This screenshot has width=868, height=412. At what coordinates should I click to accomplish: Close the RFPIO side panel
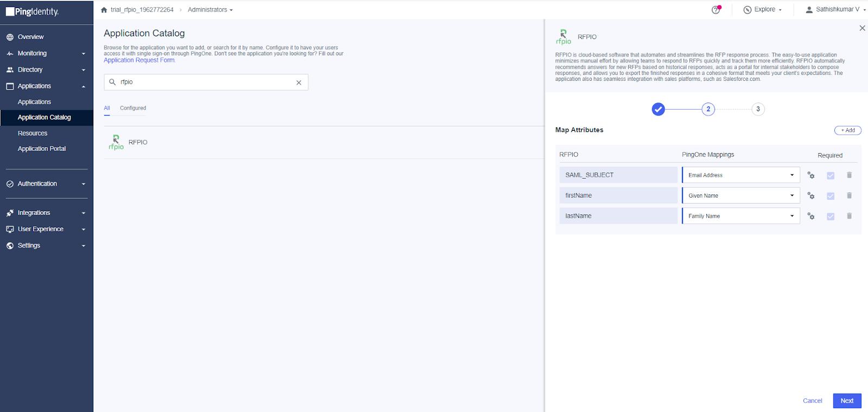[862, 28]
